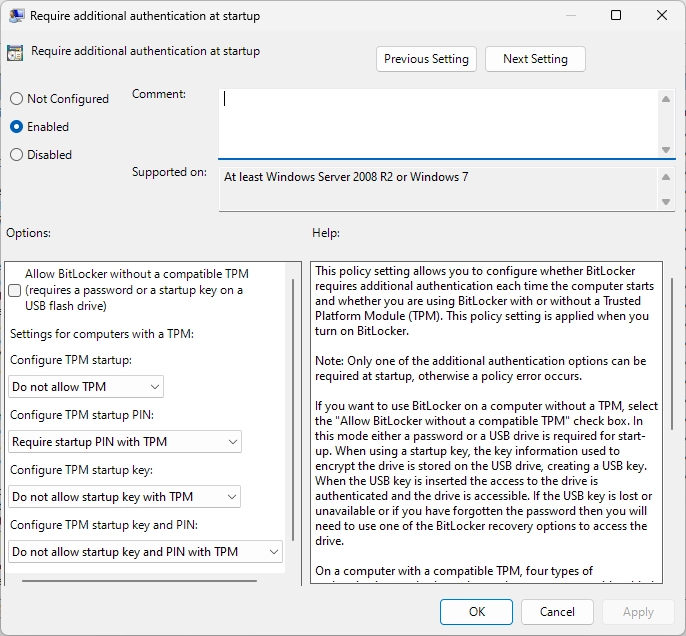The height and width of the screenshot is (636, 686).
Task: Go to Previous Setting
Action: (x=426, y=59)
